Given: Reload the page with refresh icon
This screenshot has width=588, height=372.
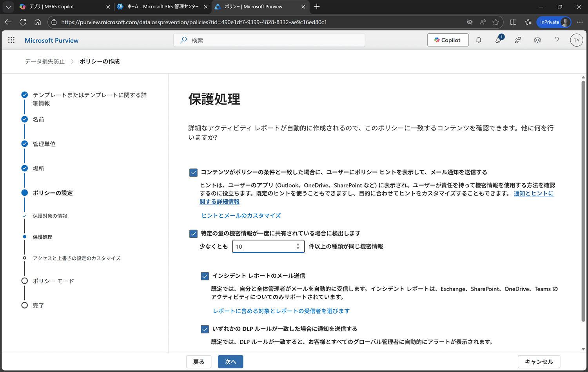Looking at the screenshot, I should pyautogui.click(x=23, y=22).
